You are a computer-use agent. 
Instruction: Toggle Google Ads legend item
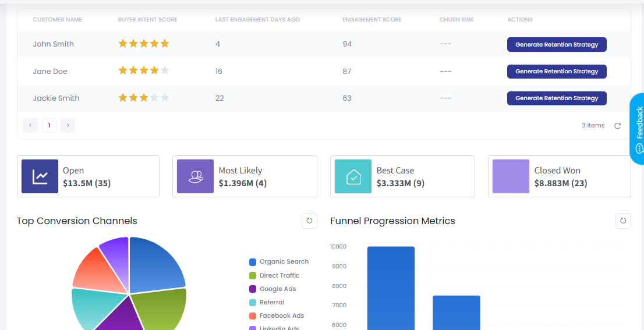pyautogui.click(x=277, y=289)
